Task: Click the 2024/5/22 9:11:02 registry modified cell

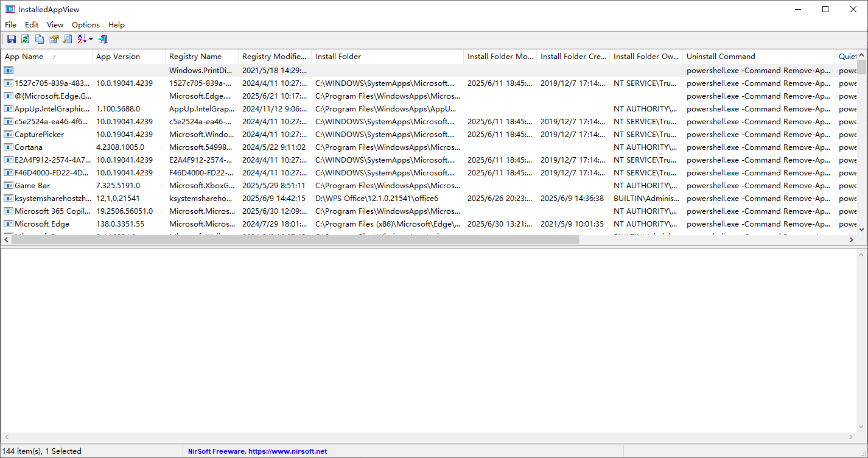Action: 274,147
